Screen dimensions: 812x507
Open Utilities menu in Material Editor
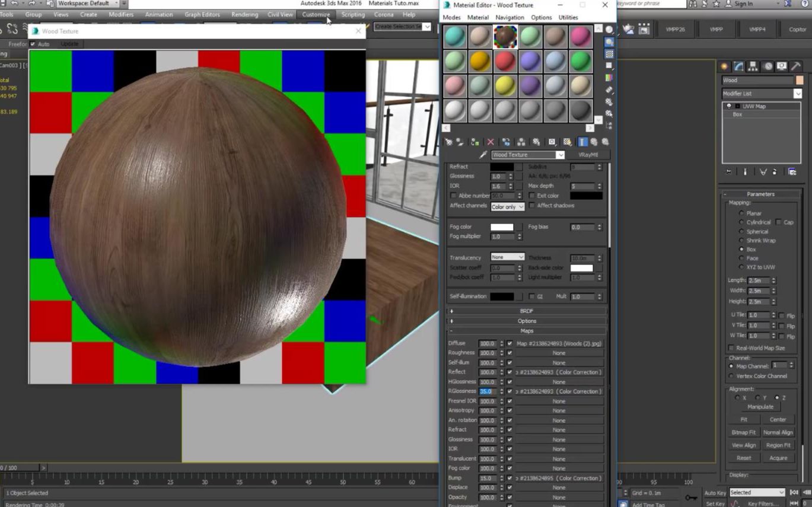click(x=568, y=18)
